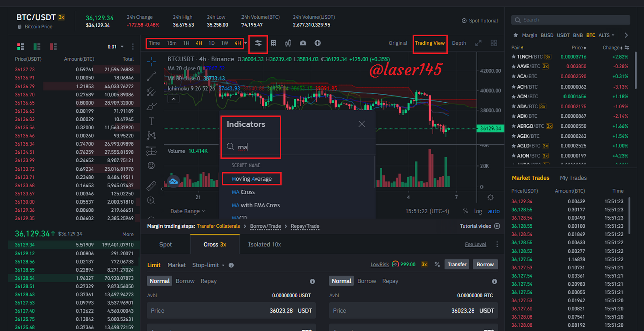Open the Date Range dropdown
The width and height of the screenshot is (644, 331).
click(188, 211)
